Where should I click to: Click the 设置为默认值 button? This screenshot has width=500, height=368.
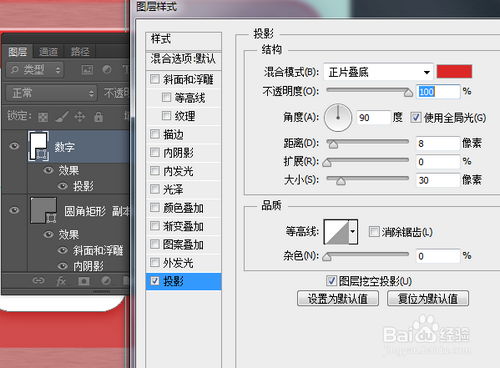click(338, 298)
